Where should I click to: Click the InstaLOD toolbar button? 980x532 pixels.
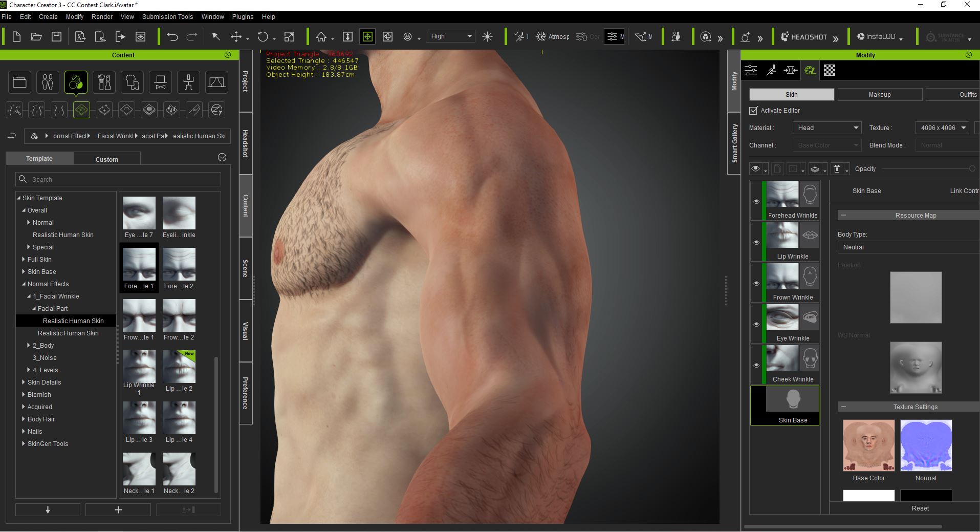click(x=877, y=36)
